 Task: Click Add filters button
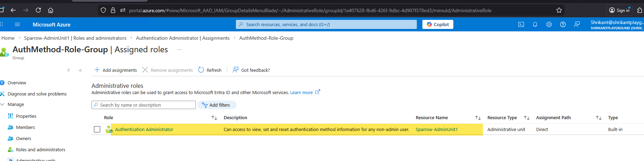pyautogui.click(x=217, y=105)
